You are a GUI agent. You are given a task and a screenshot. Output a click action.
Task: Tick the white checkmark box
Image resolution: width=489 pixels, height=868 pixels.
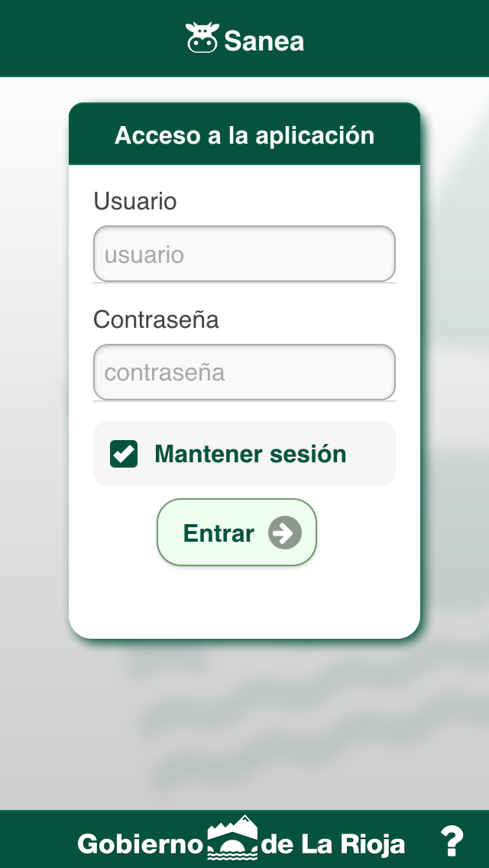tap(124, 454)
